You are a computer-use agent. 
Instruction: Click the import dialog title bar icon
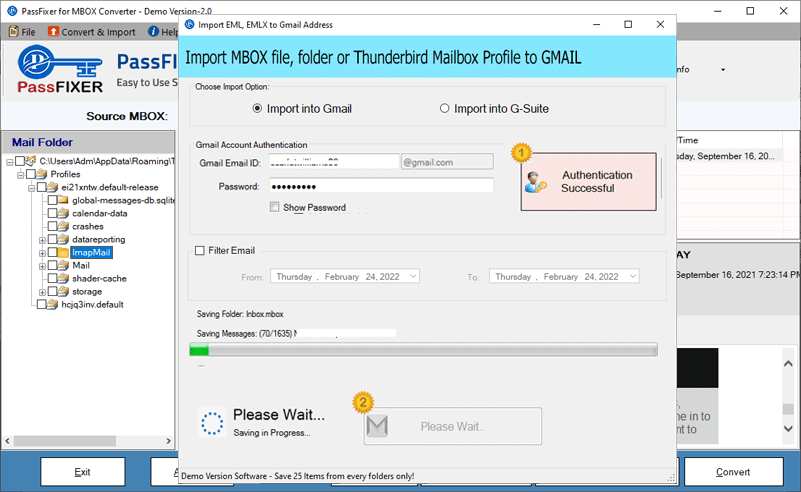[190, 25]
